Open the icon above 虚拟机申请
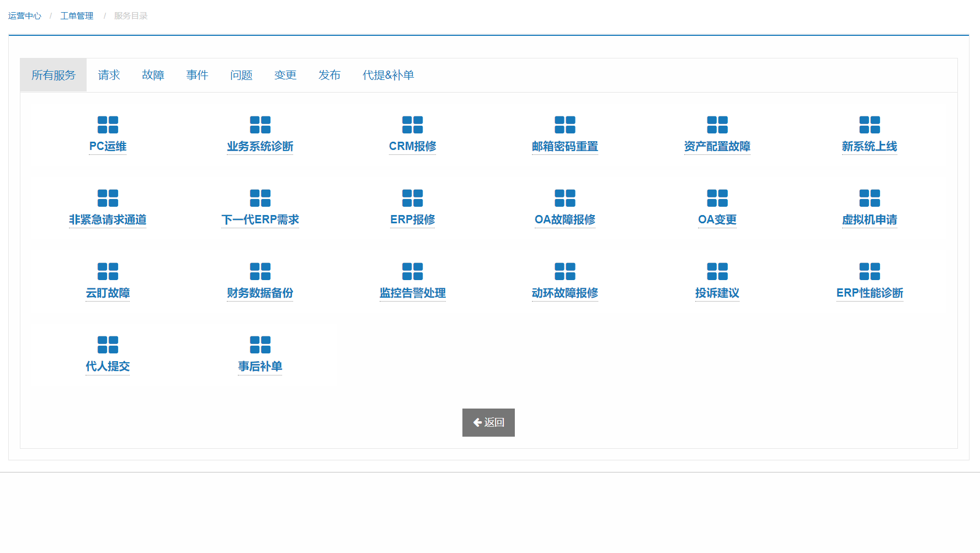The height and width of the screenshot is (553, 980). 869,198
